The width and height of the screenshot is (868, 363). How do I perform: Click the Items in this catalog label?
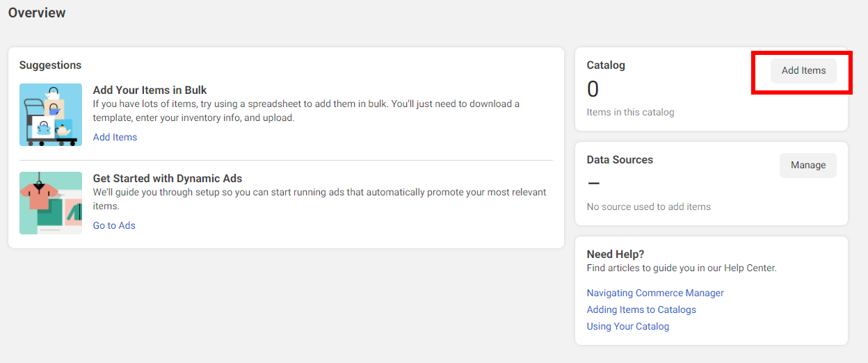pos(630,112)
